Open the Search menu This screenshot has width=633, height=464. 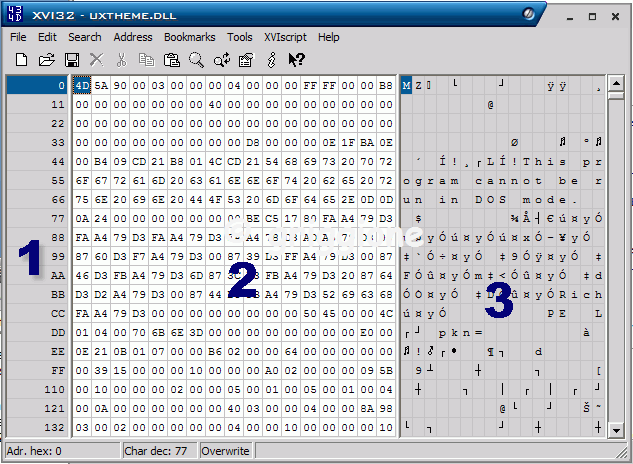click(x=85, y=37)
